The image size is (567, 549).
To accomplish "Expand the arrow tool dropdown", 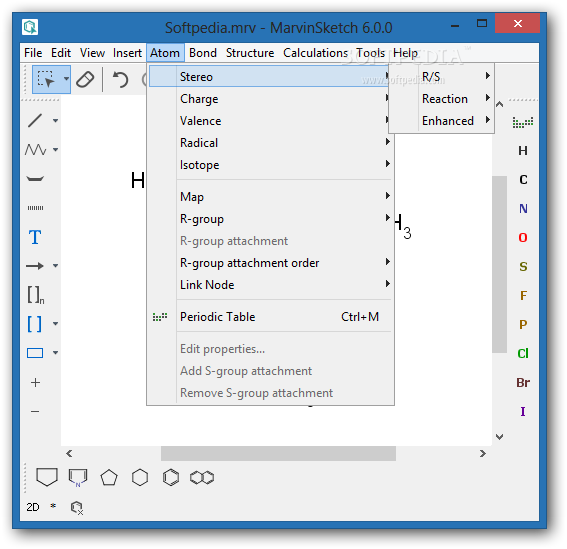I will [55, 266].
